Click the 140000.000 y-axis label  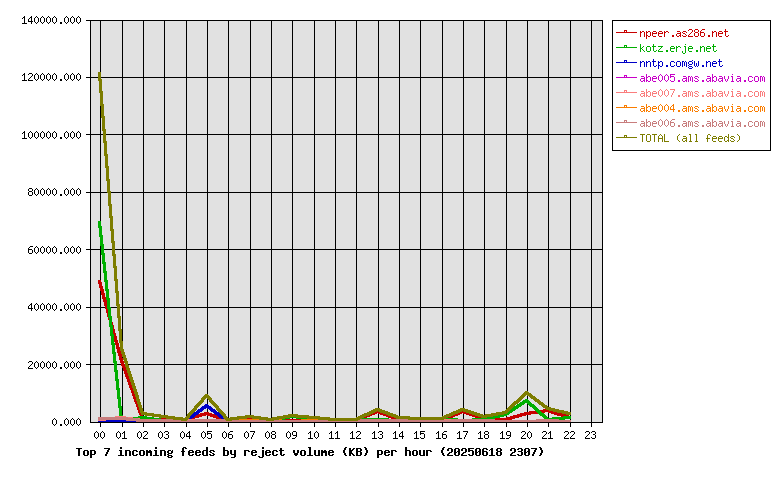[x=51, y=20]
